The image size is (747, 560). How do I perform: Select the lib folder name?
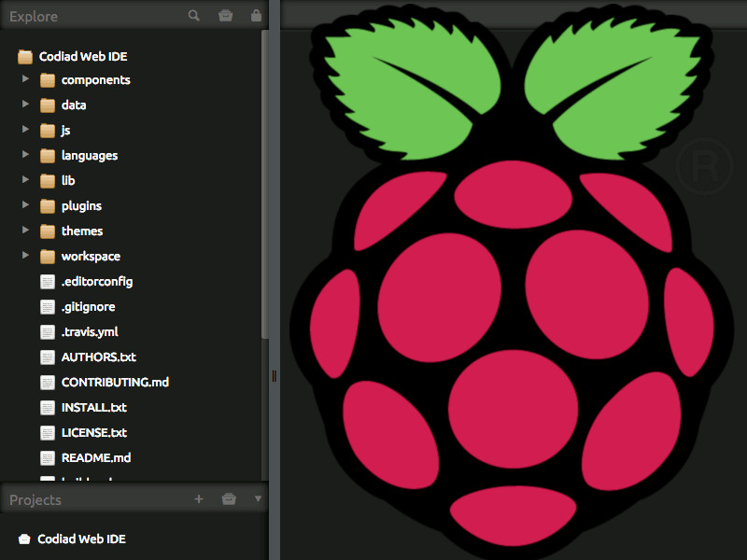click(x=68, y=180)
